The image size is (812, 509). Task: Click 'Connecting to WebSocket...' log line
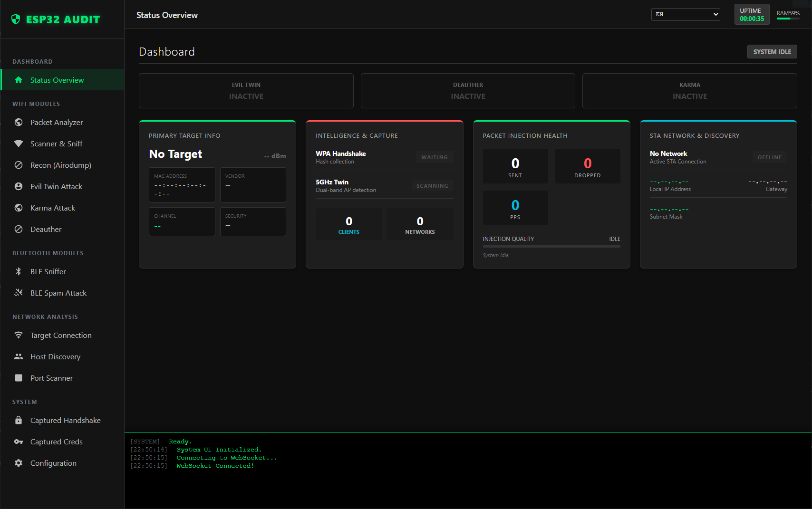coord(227,458)
